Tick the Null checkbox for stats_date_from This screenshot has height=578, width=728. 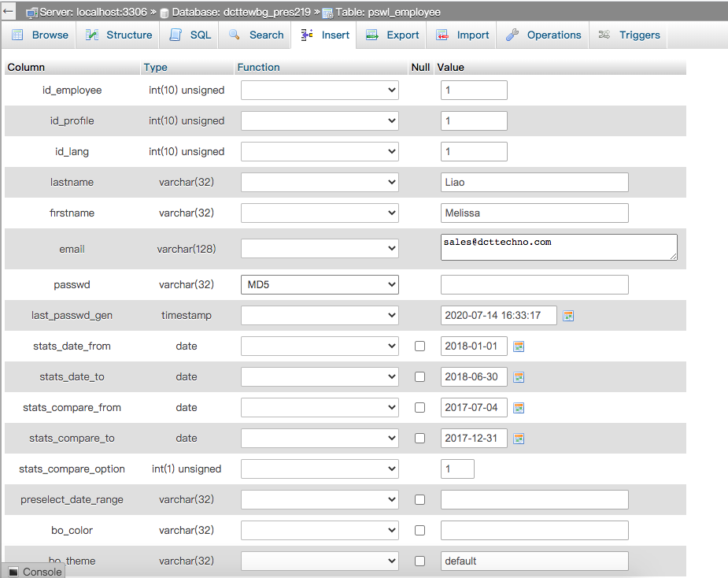click(x=419, y=346)
